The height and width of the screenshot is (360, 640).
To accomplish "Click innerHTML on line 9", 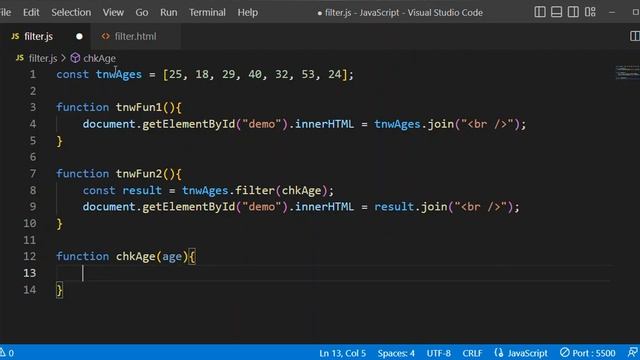I will pyautogui.click(x=324, y=207).
